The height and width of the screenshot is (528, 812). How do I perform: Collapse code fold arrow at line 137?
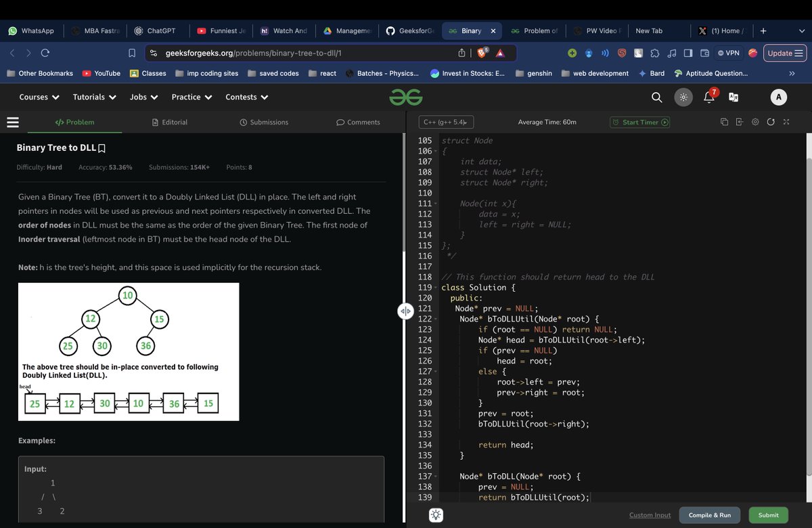click(436, 477)
